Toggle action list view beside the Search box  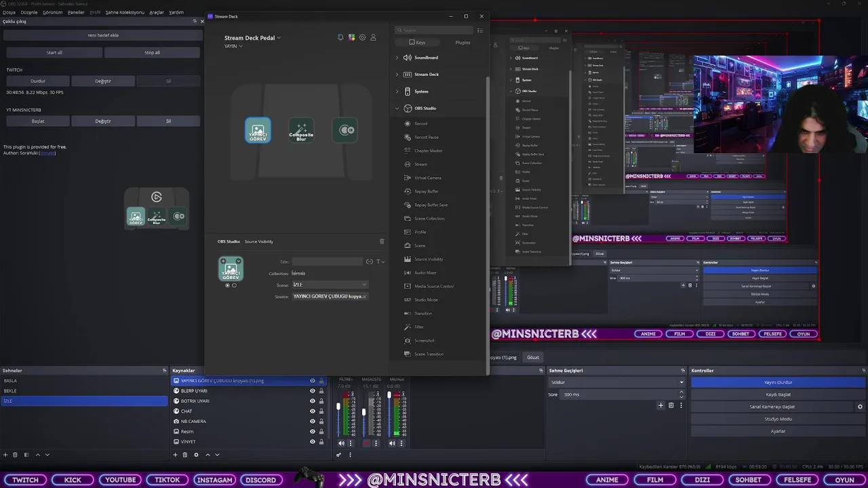point(480,30)
